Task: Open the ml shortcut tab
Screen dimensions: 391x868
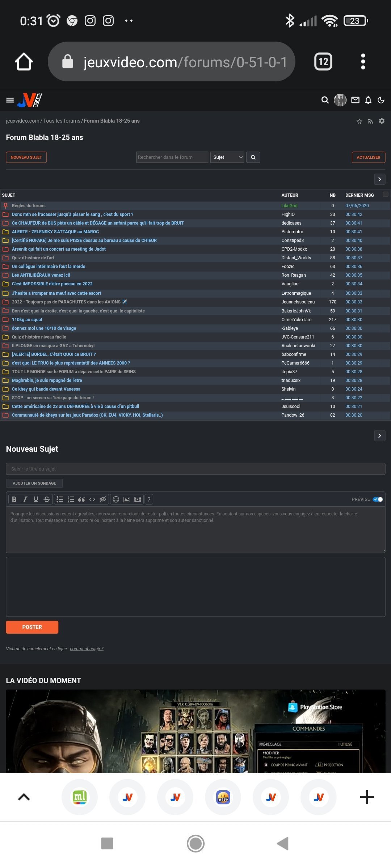Action: 80,797
